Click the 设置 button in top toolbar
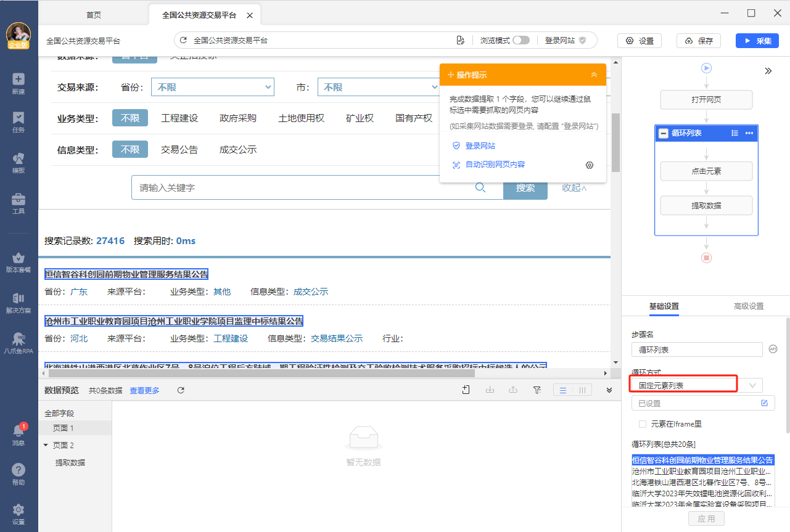Screen dimensions: 790x532 tap(640, 41)
